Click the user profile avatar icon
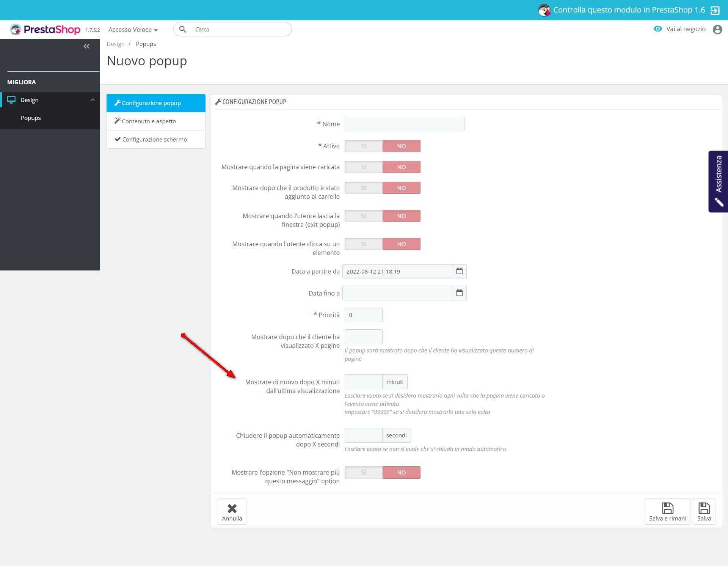 717,29
